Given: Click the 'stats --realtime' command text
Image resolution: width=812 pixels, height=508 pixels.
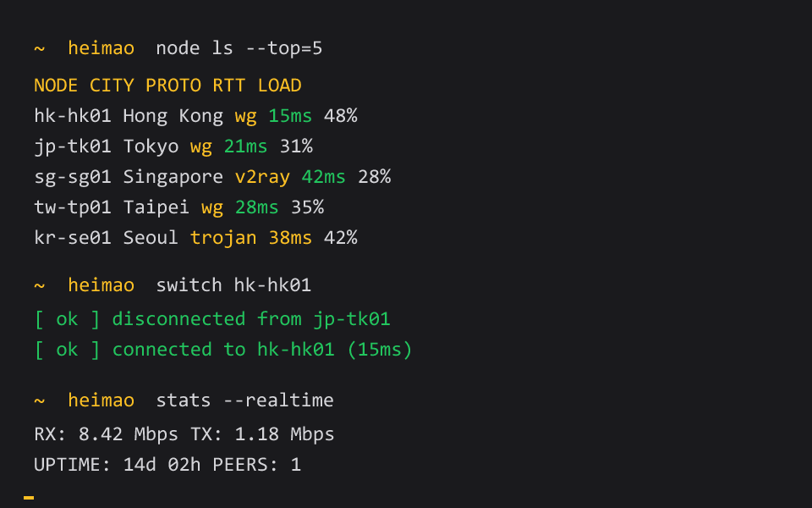Looking at the screenshot, I should click(245, 400).
